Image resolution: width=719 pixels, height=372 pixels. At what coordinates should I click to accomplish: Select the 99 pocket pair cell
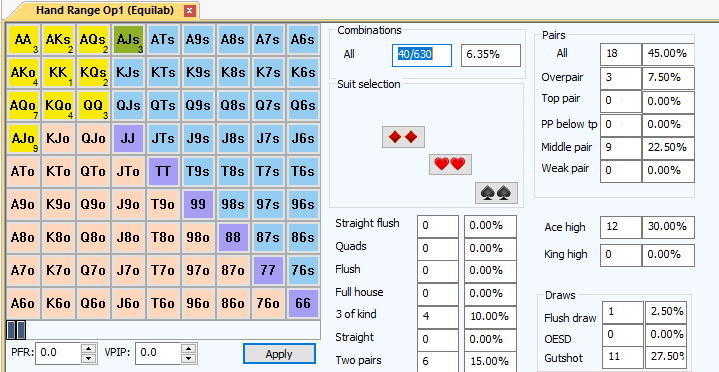tap(198, 205)
